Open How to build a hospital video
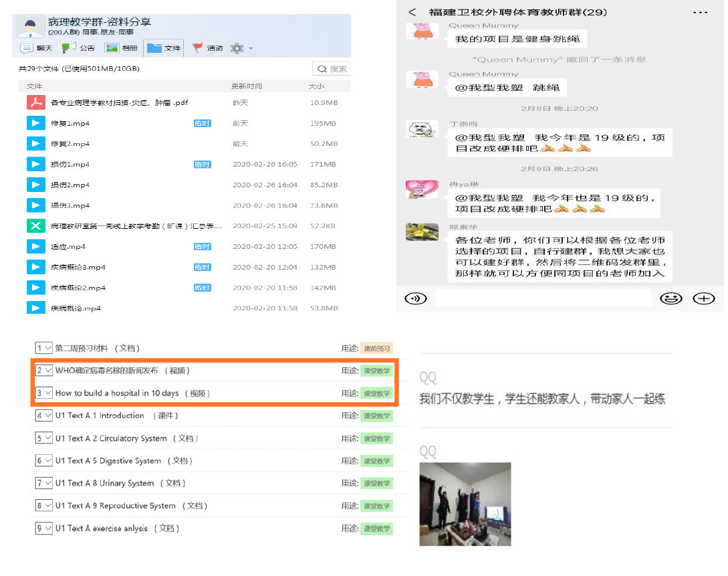 tap(117, 393)
